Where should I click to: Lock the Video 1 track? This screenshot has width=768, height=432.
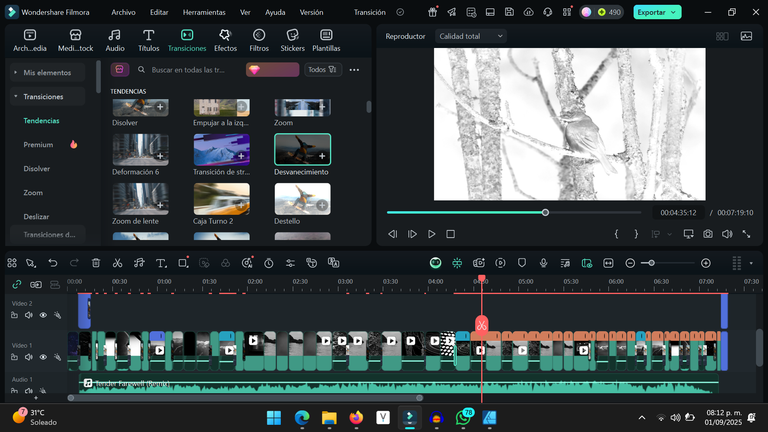[14, 357]
